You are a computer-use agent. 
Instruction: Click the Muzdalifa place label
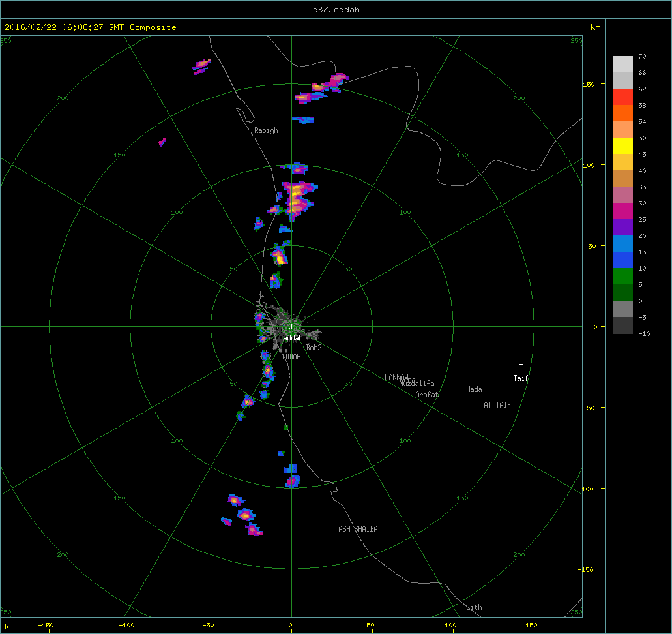(417, 384)
